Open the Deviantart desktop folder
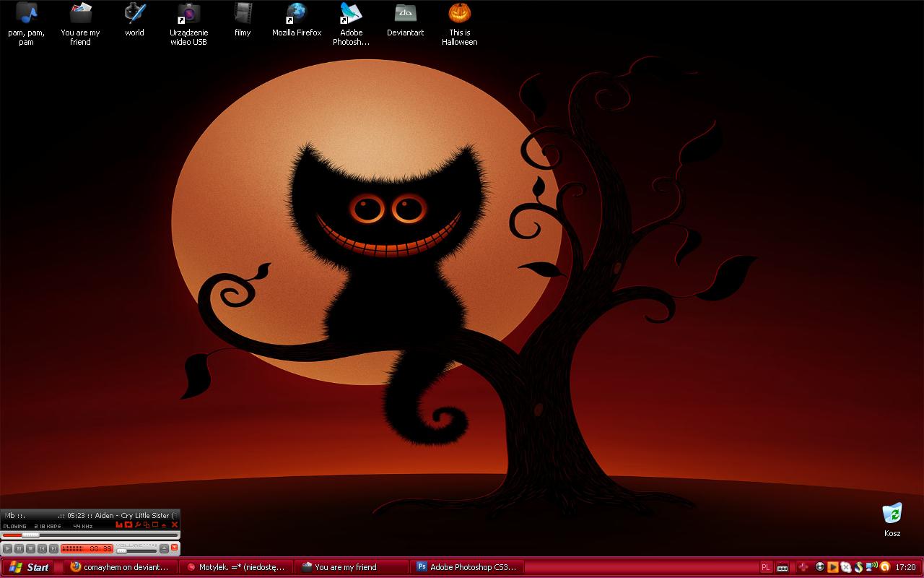Image resolution: width=924 pixels, height=578 pixels. pyautogui.click(x=405, y=20)
